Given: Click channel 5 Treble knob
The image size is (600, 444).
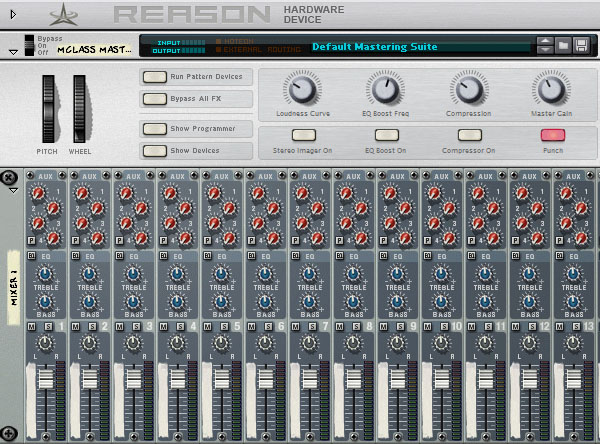Looking at the screenshot, I should click(221, 274).
